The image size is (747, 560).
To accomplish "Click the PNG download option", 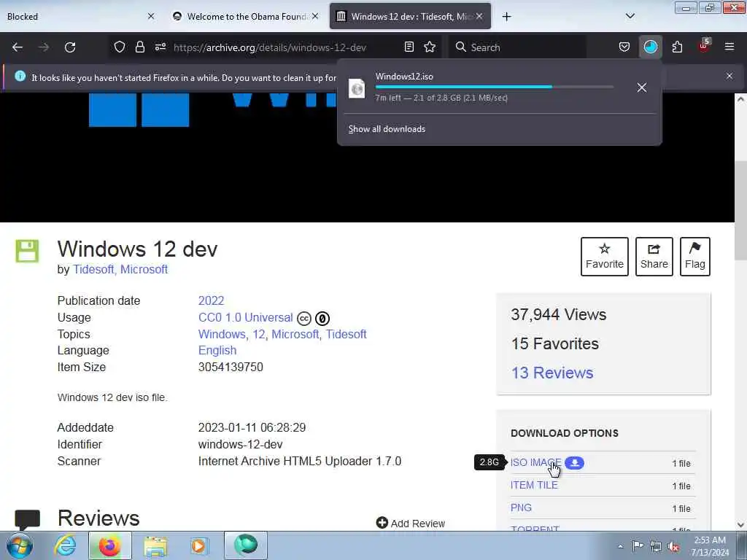I will point(521,507).
